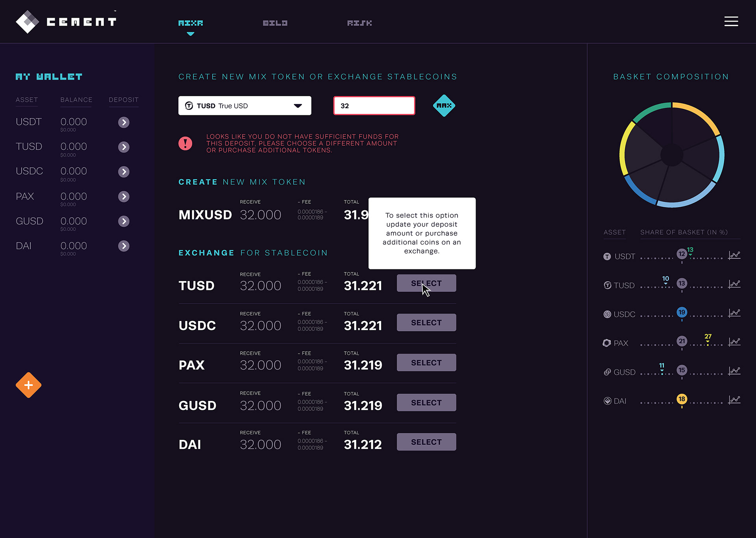
Task: Expand the TUSD True USD dropdown
Action: (x=245, y=106)
